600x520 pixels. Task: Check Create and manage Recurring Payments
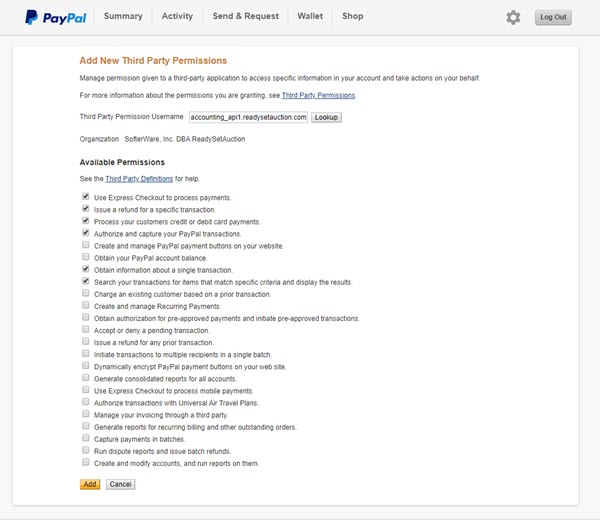pos(86,305)
